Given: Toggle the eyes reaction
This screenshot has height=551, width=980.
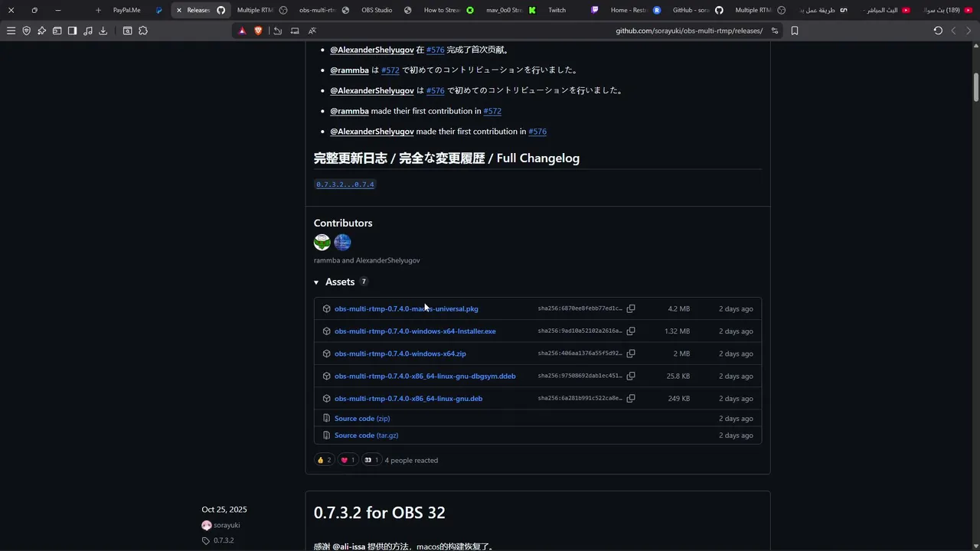Looking at the screenshot, I should 371,460.
